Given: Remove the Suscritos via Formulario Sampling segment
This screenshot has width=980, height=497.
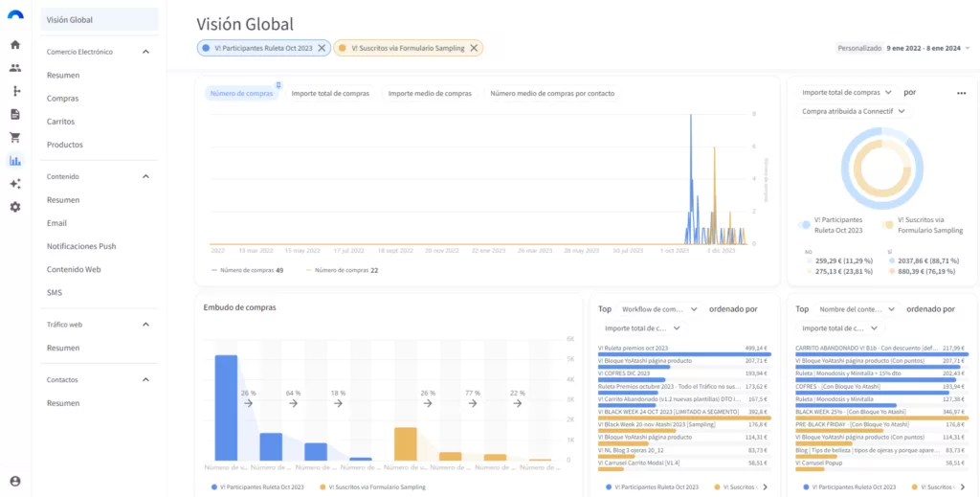Looking at the screenshot, I should (x=474, y=48).
